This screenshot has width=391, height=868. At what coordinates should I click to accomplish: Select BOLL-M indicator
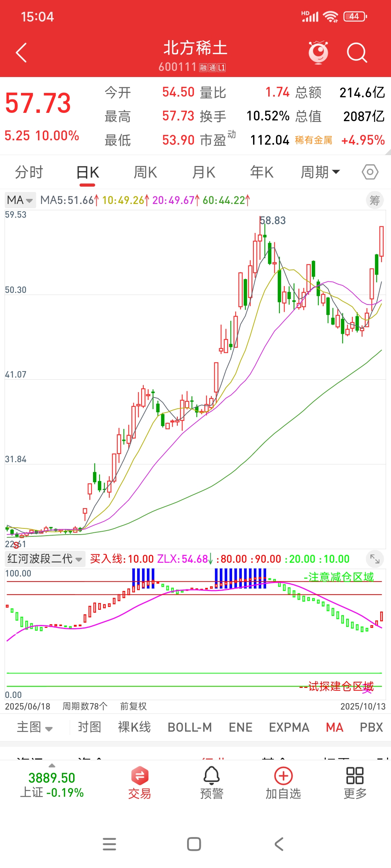click(x=190, y=727)
